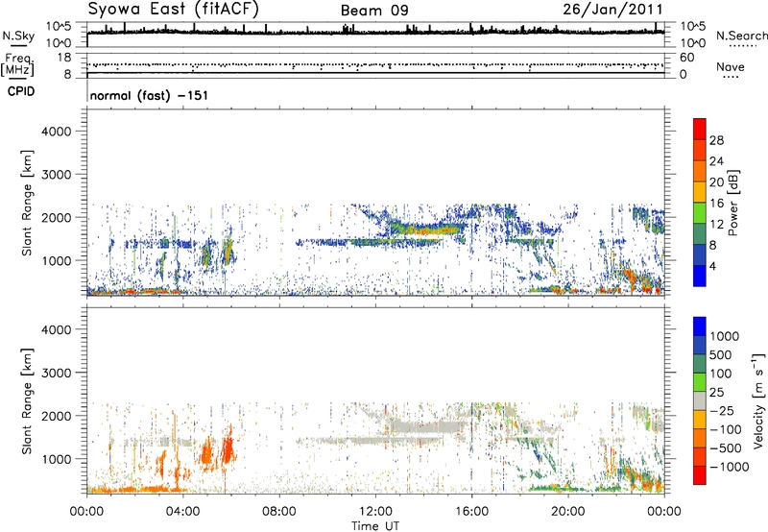The width and height of the screenshot is (768, 532).
Task: Click the '3000' tick of the velocity panel
Action: point(56,373)
